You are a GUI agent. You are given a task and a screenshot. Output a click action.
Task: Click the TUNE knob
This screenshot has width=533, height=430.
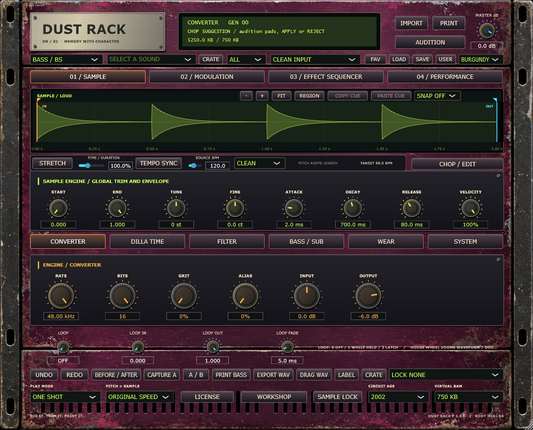tap(176, 208)
